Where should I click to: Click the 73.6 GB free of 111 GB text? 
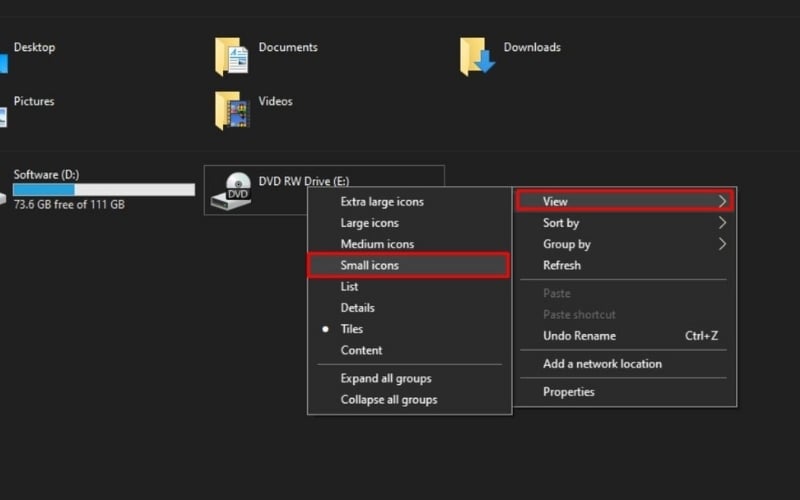pyautogui.click(x=69, y=205)
